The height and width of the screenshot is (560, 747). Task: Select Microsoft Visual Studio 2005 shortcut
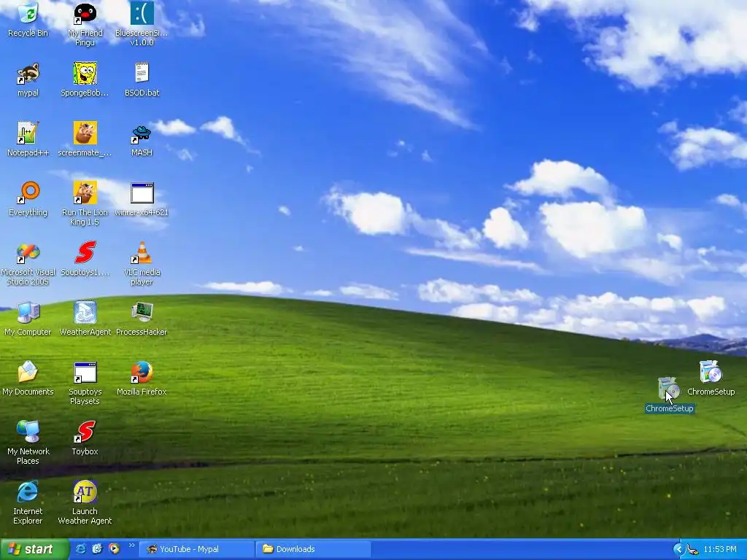28,263
